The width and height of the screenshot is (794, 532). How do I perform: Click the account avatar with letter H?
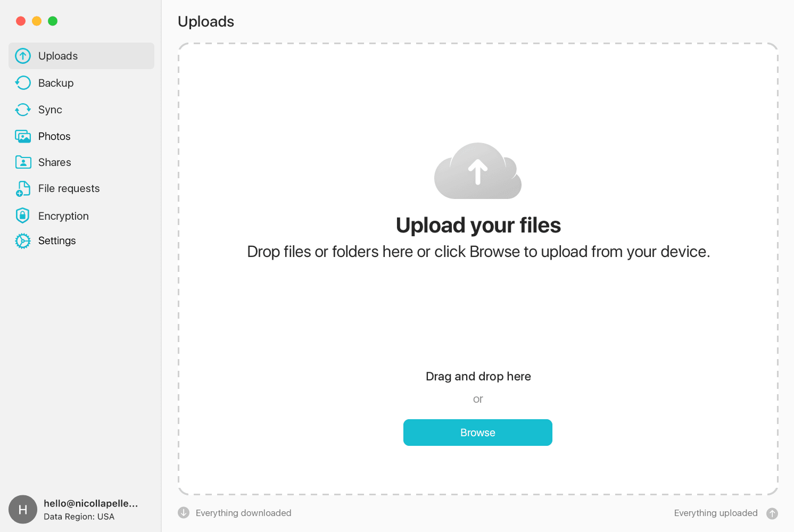tap(23, 510)
